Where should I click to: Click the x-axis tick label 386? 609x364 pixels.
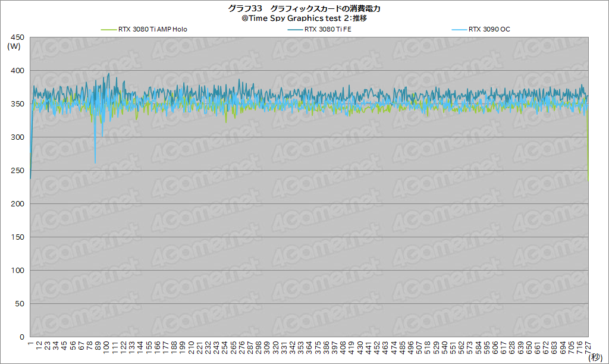click(x=327, y=347)
